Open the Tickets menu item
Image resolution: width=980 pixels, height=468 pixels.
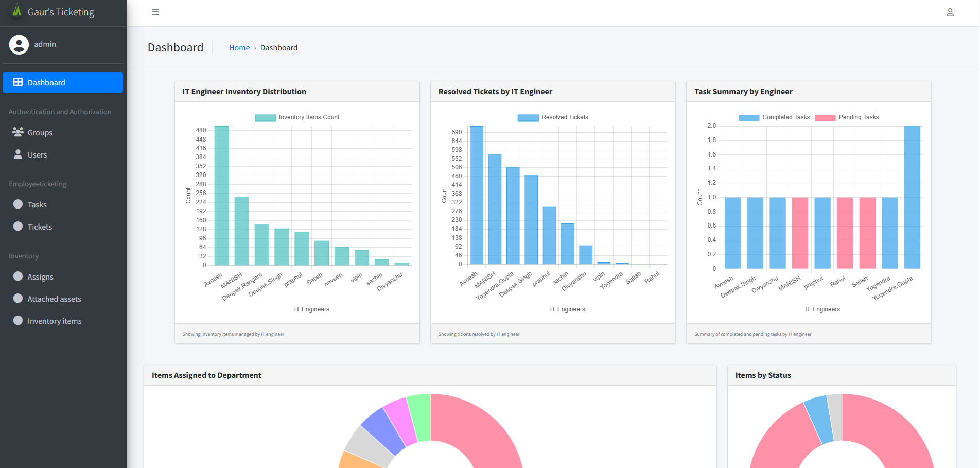click(x=40, y=227)
